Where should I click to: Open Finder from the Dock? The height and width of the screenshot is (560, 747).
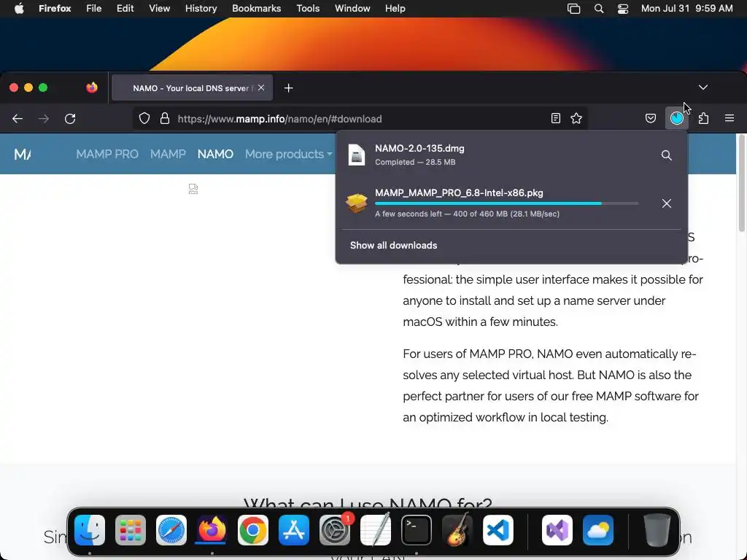[x=90, y=530]
